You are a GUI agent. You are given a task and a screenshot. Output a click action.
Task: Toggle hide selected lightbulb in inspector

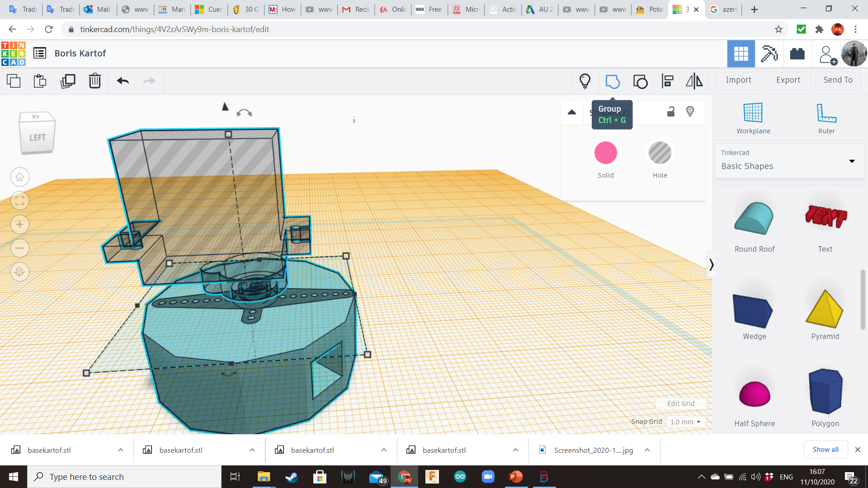(690, 112)
